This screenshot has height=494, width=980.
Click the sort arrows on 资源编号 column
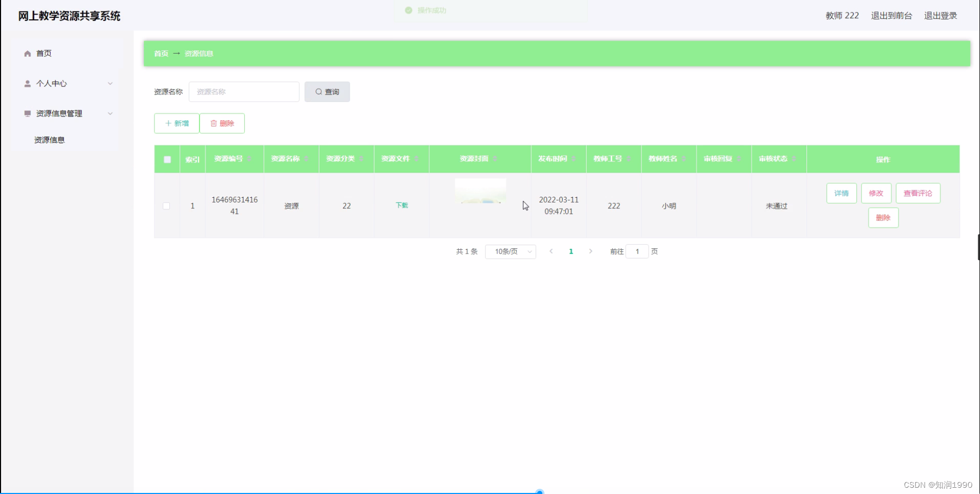[249, 159]
